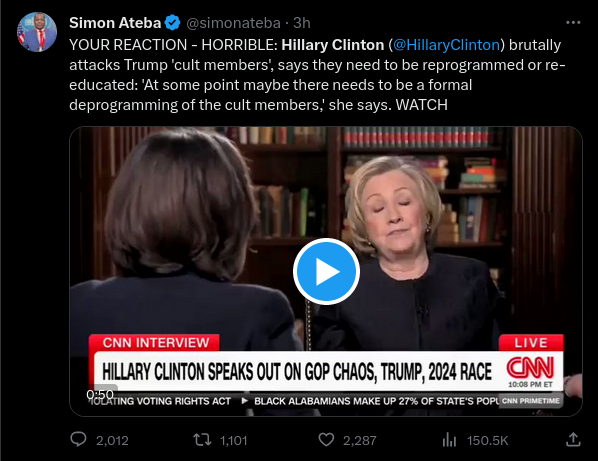Open Simon Ateba's profile avatar
The height and width of the screenshot is (461, 598).
click(37, 32)
